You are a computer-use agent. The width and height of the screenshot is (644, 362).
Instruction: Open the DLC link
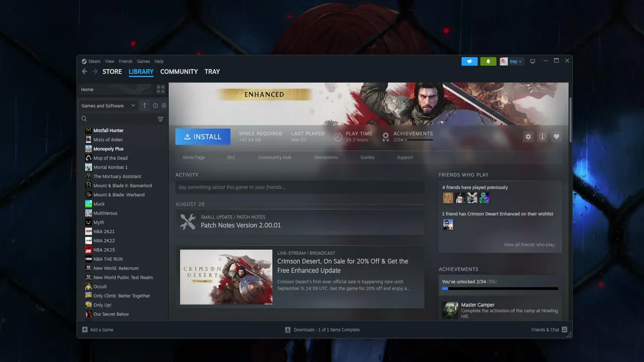(x=231, y=157)
